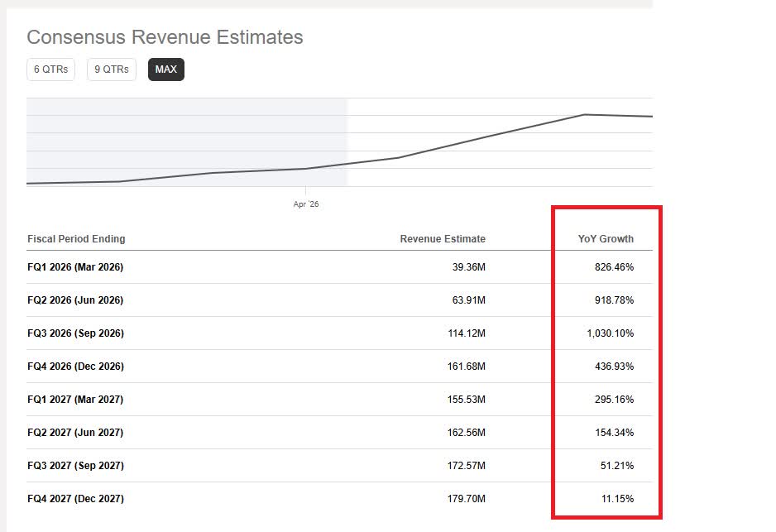Click the 39.36M revenue estimate value
Screen dimensions: 776x532
tap(469, 267)
